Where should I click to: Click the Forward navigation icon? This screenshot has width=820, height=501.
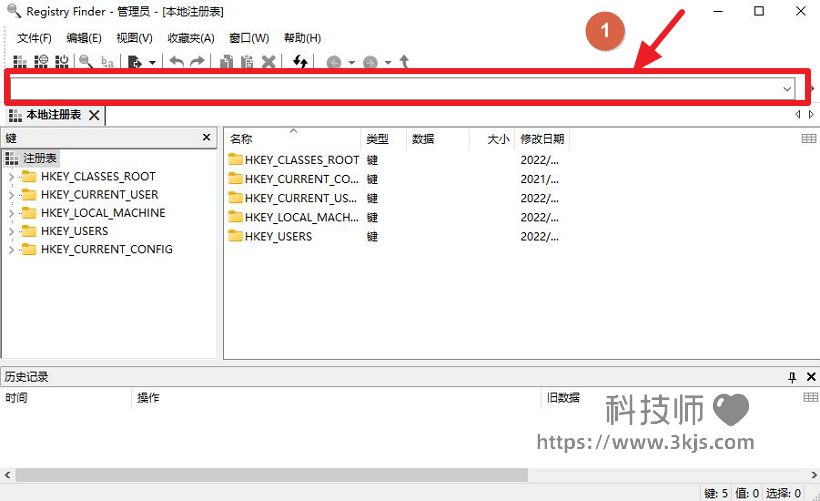(370, 63)
